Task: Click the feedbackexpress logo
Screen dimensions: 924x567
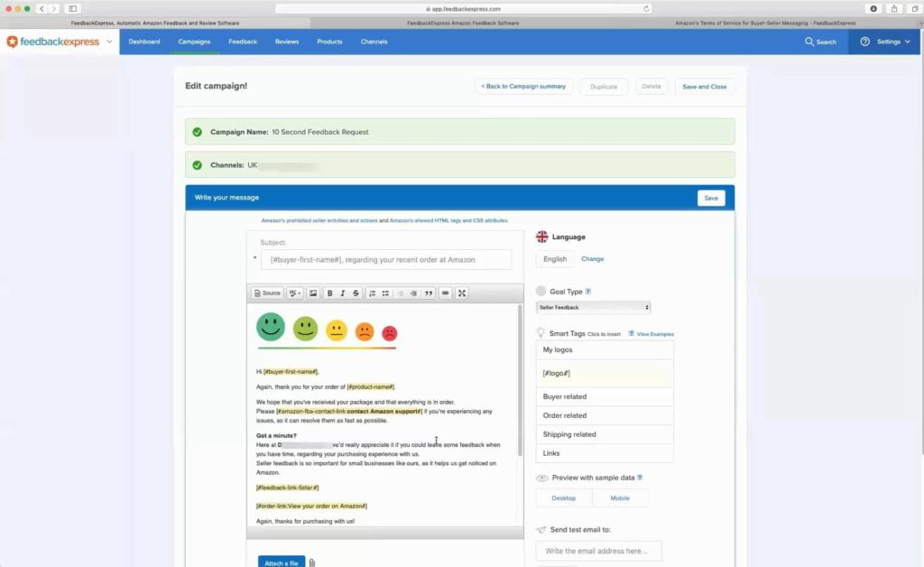Action: pos(53,42)
